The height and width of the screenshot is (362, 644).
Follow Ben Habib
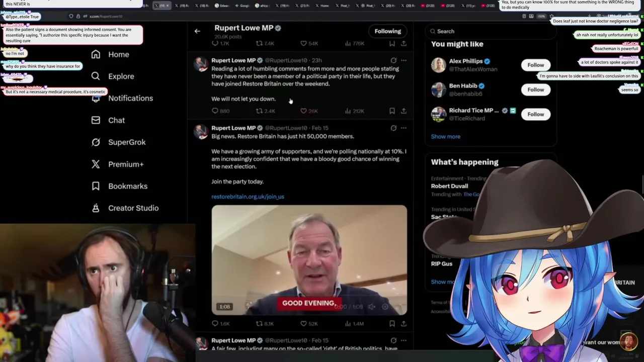(x=535, y=89)
